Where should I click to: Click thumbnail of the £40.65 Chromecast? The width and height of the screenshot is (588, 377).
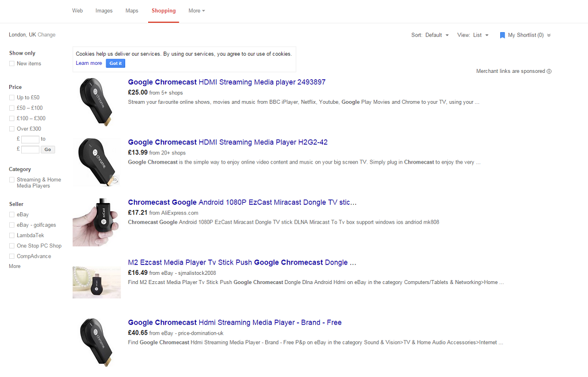tap(96, 342)
